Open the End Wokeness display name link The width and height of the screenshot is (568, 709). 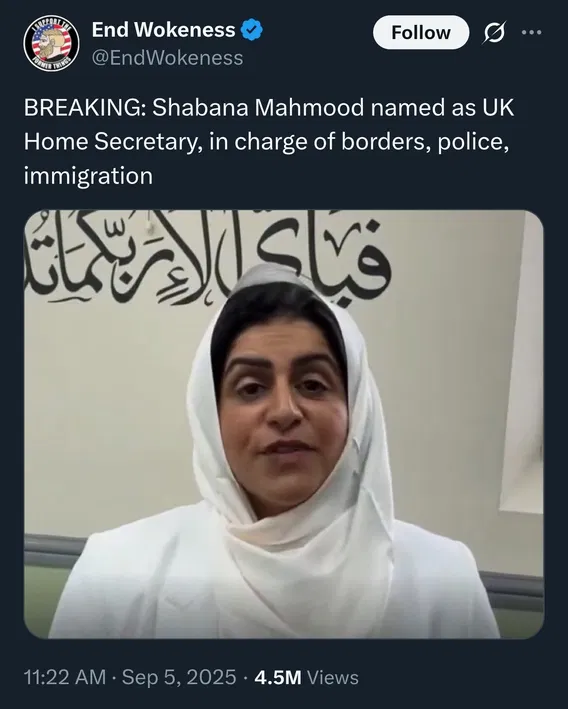[x=163, y=30]
